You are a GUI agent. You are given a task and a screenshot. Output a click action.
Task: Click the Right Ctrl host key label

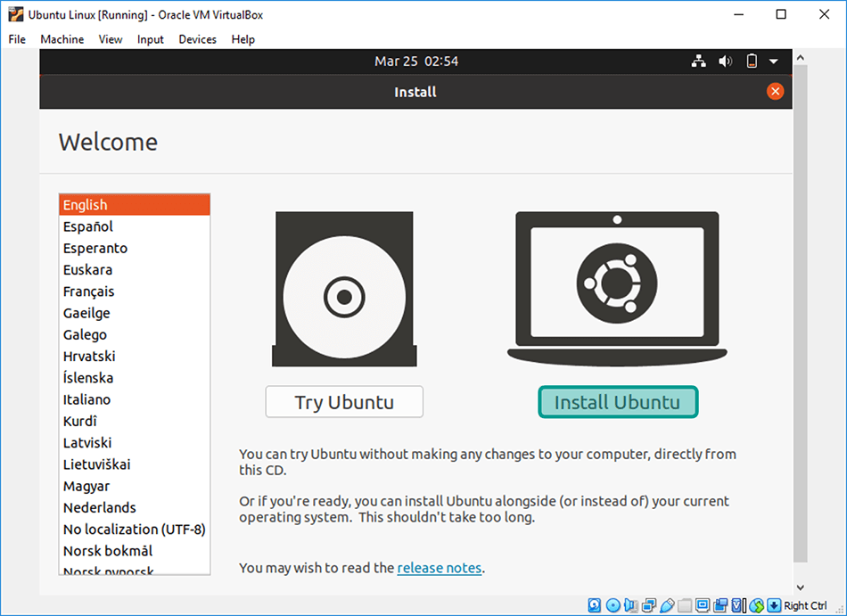[805, 605]
